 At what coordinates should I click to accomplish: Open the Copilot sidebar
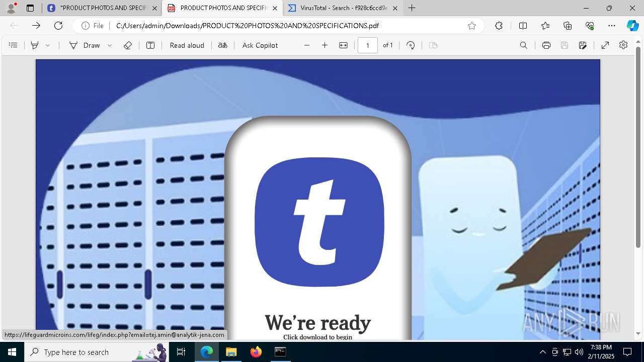(632, 26)
